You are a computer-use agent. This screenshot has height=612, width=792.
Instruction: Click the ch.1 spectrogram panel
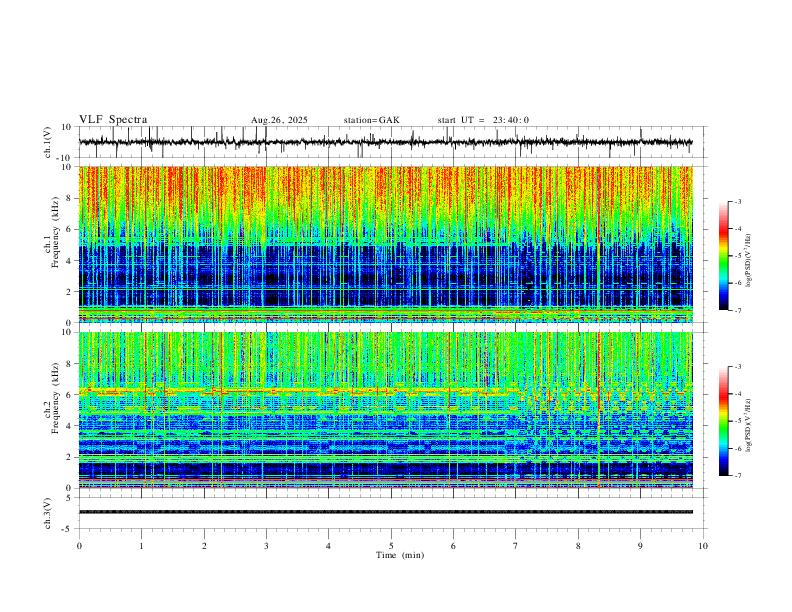(385, 244)
